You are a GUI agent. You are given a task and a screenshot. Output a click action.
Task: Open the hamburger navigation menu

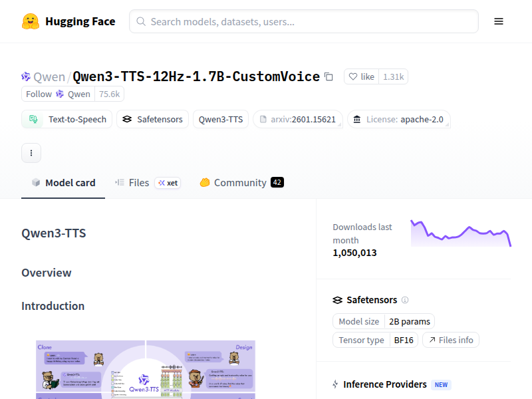click(x=499, y=21)
